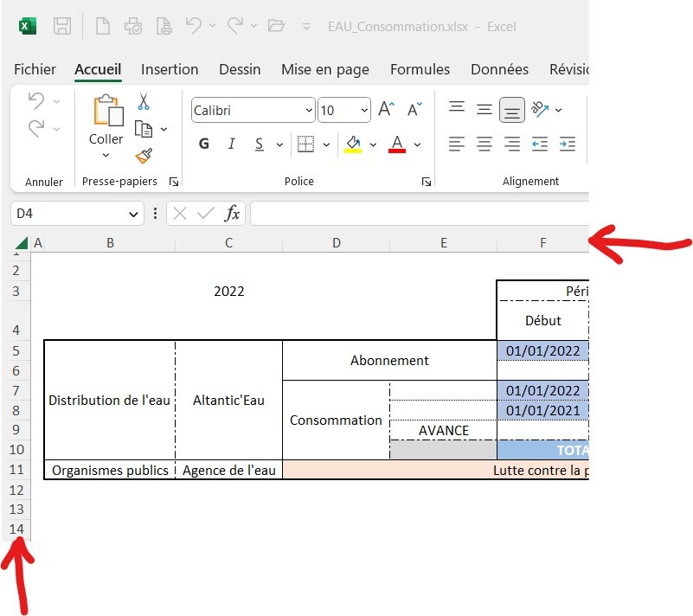This screenshot has width=693, height=616.
Task: Toggle bottom vertical alignment
Action: [x=512, y=110]
